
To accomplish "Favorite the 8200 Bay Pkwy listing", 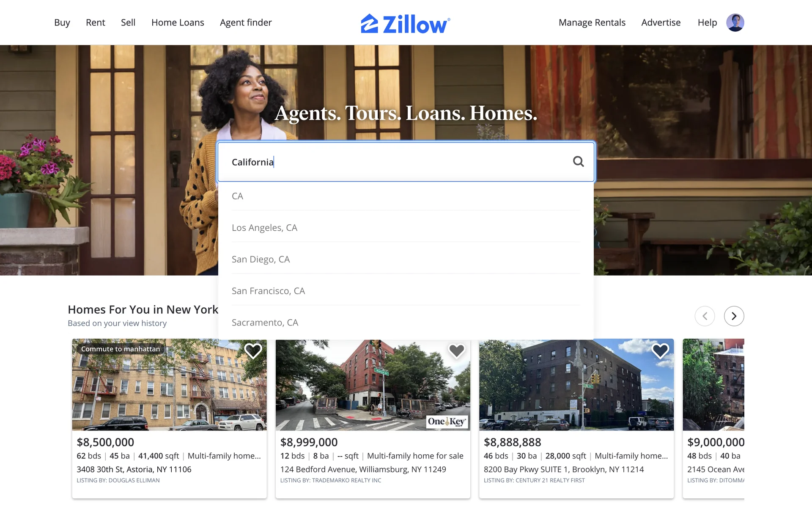I will (660, 351).
